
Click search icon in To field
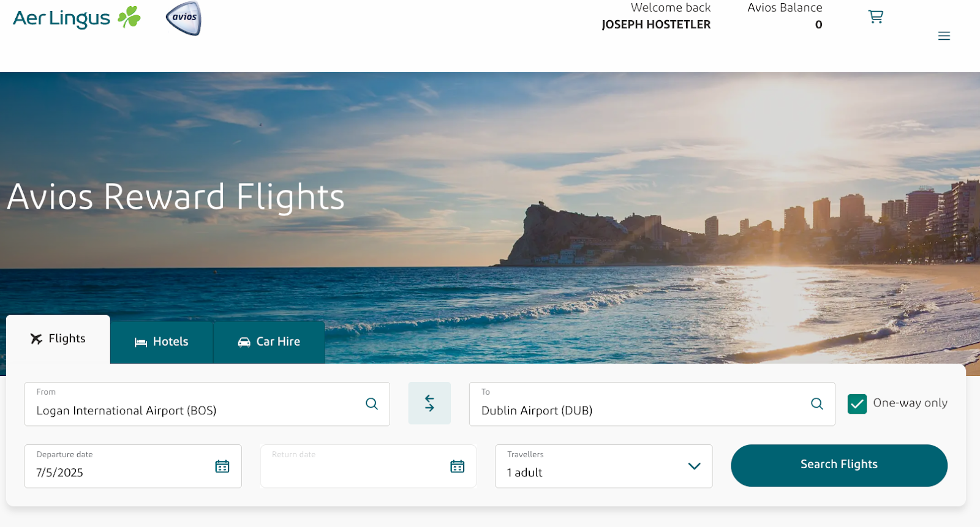click(817, 404)
